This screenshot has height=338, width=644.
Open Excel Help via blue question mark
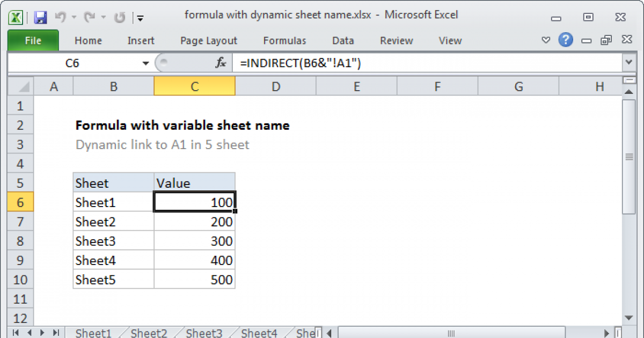565,40
